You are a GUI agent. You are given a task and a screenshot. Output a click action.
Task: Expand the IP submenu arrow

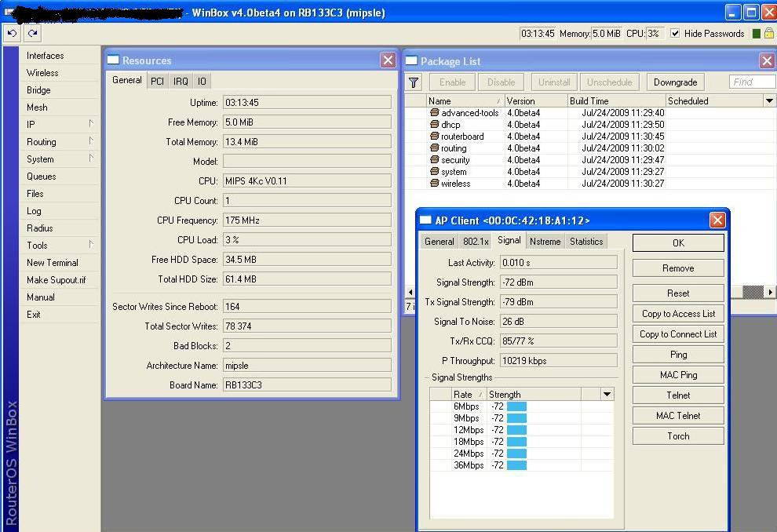click(91, 123)
